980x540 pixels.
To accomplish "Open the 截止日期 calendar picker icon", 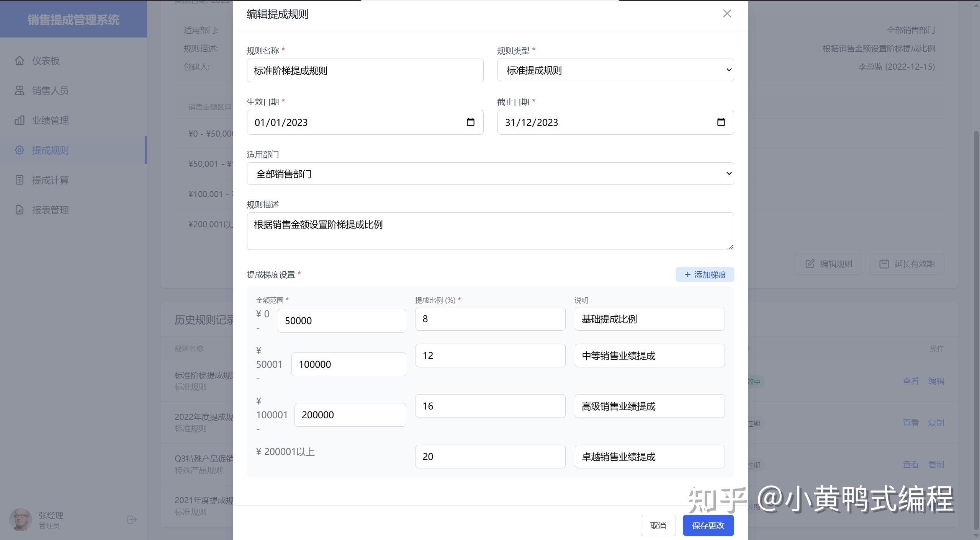I will pos(721,122).
